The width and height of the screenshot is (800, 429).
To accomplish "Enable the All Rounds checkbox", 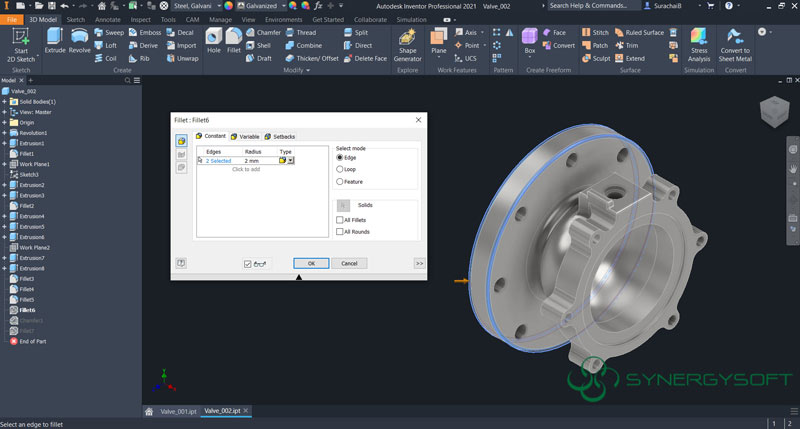I will click(x=339, y=232).
